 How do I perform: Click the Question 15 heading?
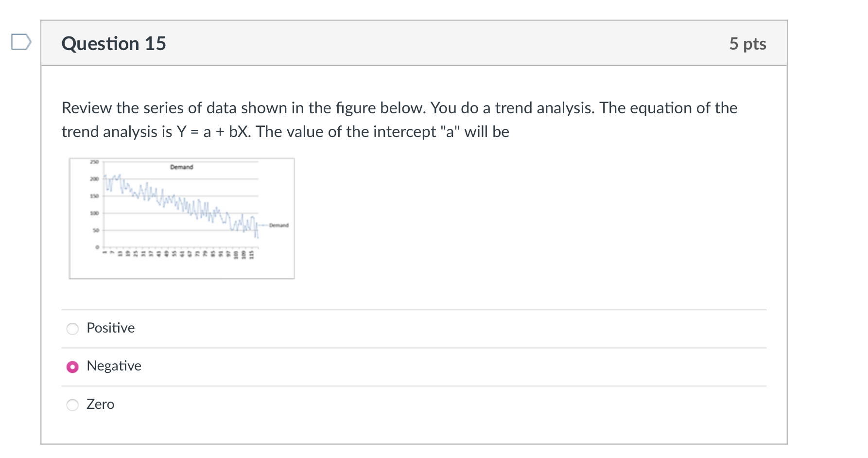tap(114, 44)
